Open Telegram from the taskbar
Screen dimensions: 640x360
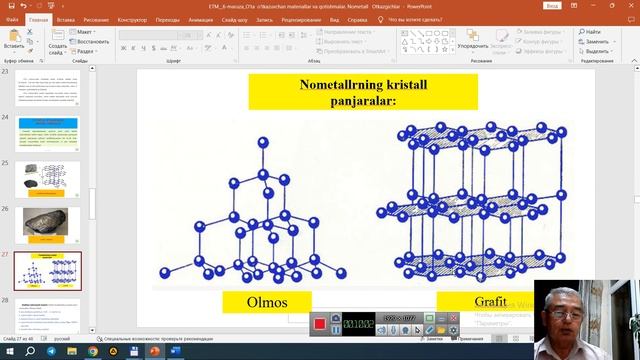(x=51, y=351)
